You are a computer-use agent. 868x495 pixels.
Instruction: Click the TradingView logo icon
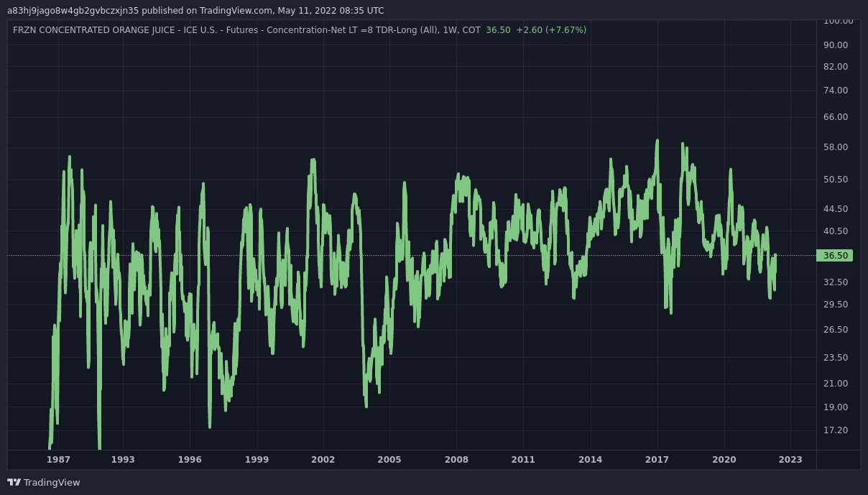coord(14,482)
